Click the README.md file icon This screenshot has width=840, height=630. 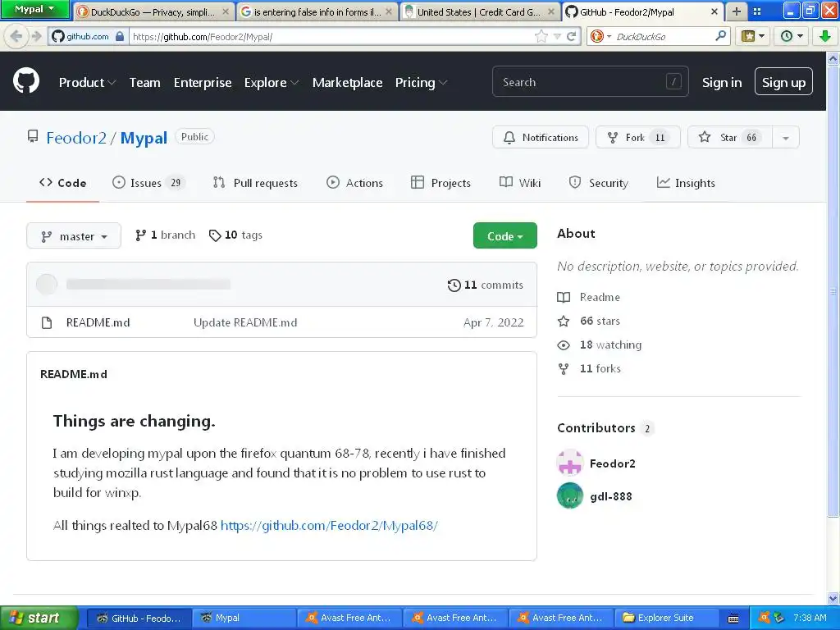pos(47,322)
